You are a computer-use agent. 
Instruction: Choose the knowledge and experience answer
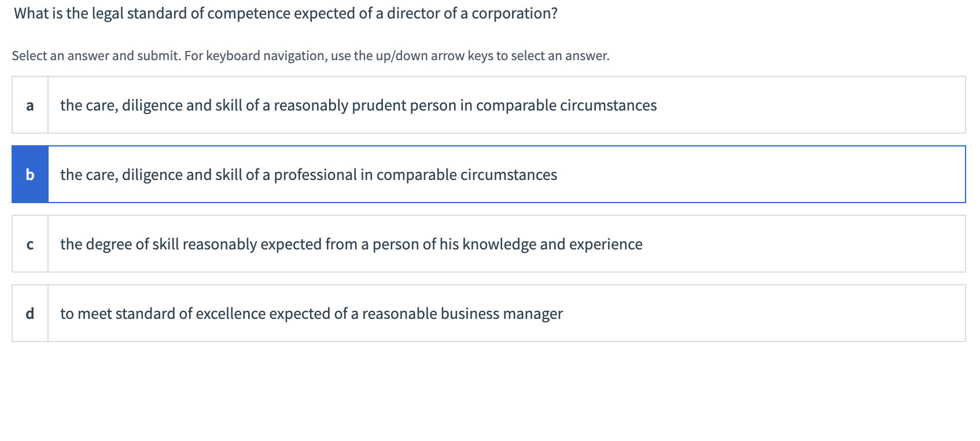tap(351, 244)
